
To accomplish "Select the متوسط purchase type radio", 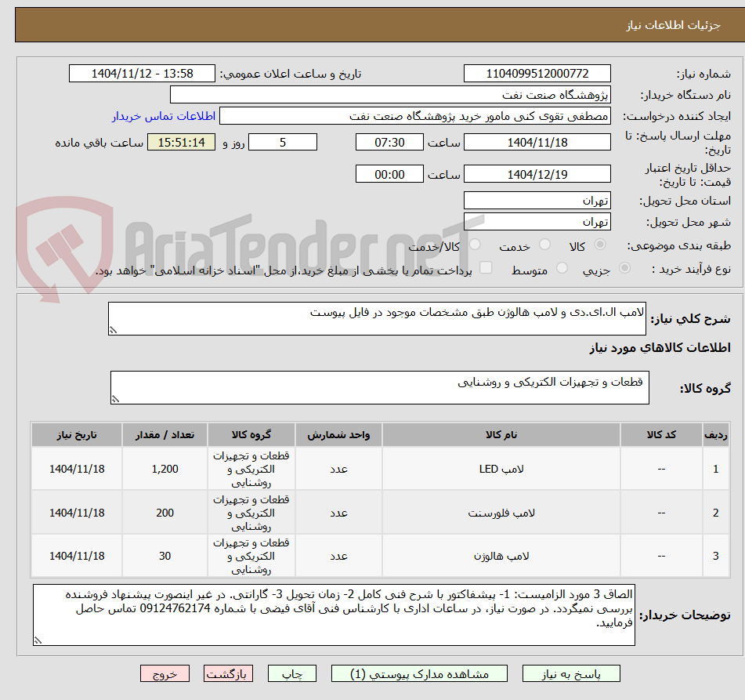I will click(562, 268).
